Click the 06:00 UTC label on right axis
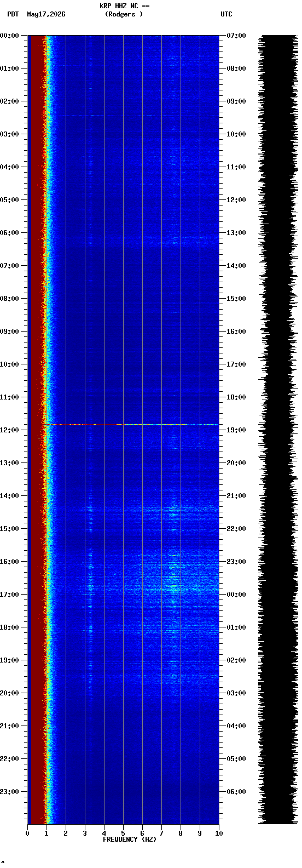The height and width of the screenshot is (868, 302). click(236, 792)
